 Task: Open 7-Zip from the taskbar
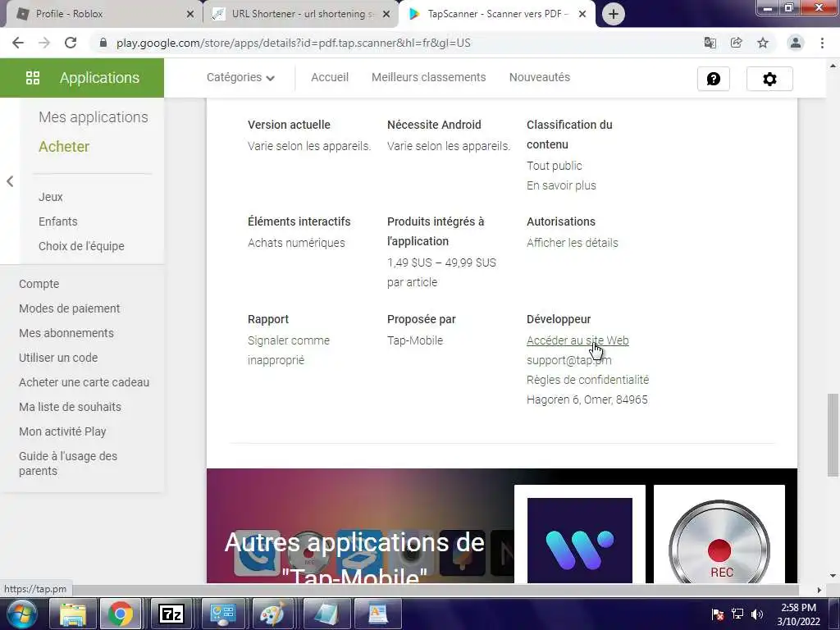click(x=171, y=614)
